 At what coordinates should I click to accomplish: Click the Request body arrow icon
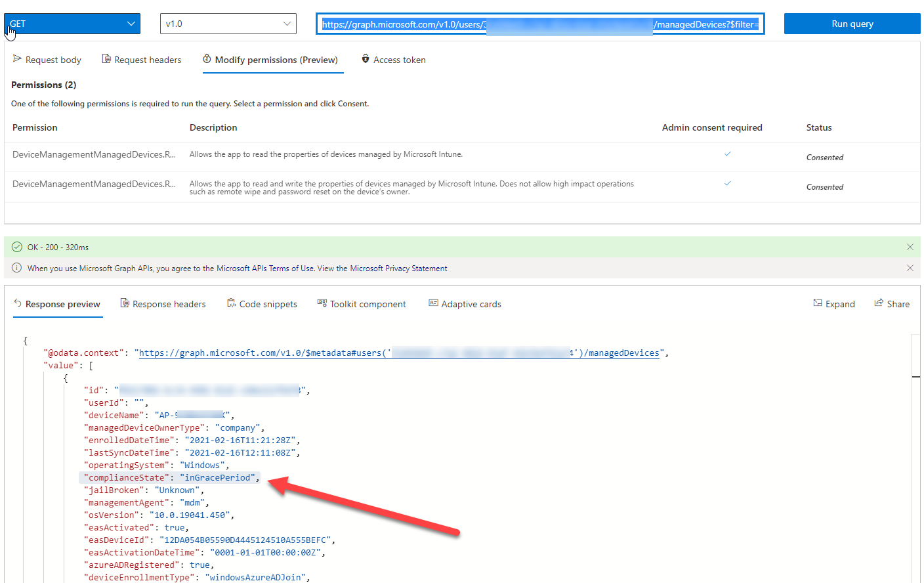point(17,59)
